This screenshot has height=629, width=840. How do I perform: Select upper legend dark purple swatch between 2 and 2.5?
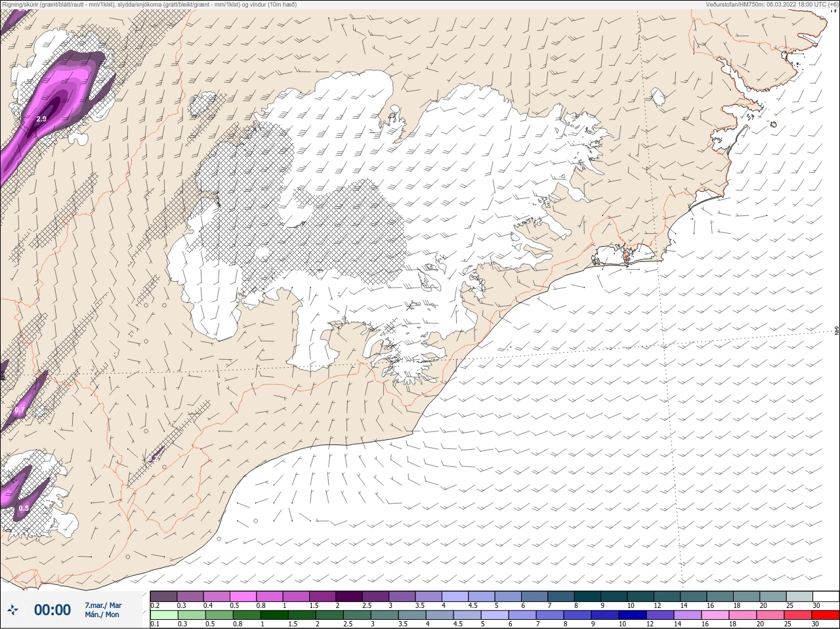(x=349, y=596)
